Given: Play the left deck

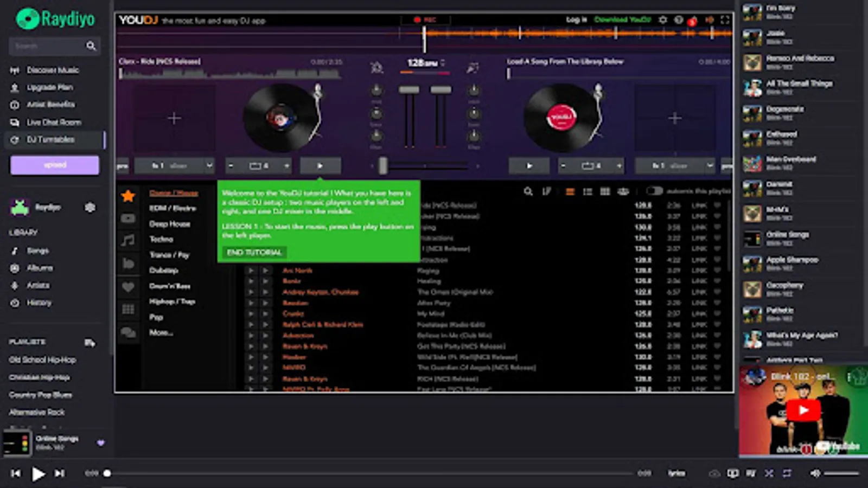Looking at the screenshot, I should click(x=320, y=166).
